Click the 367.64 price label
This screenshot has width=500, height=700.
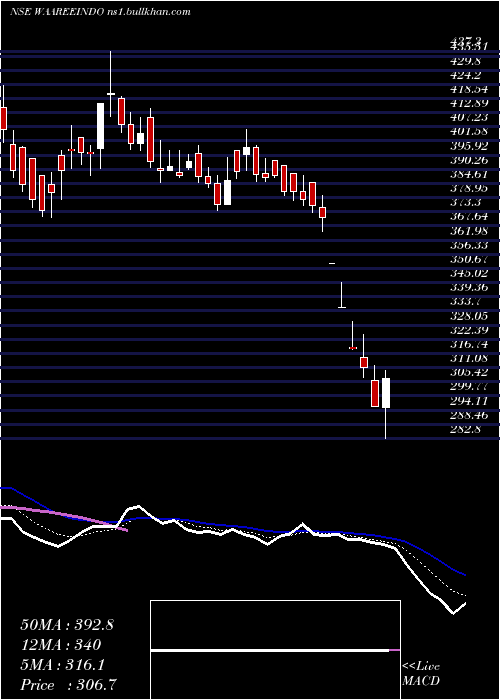coord(471,217)
